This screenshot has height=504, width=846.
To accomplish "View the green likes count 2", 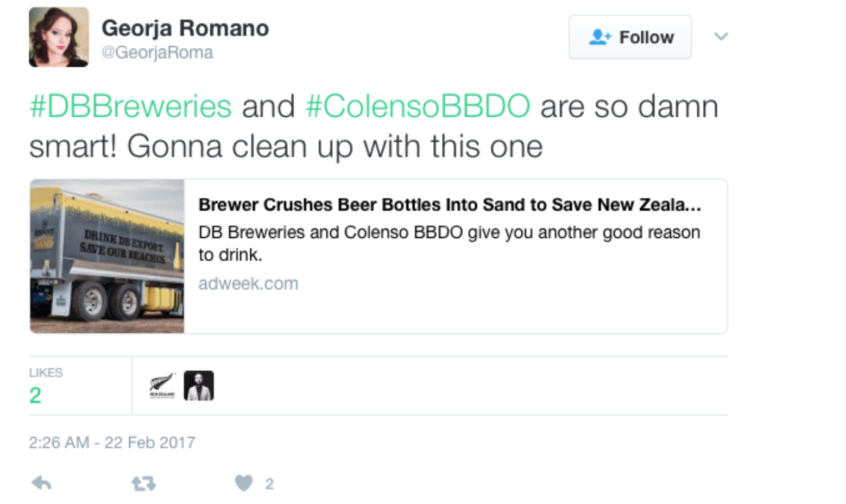I will [x=35, y=395].
